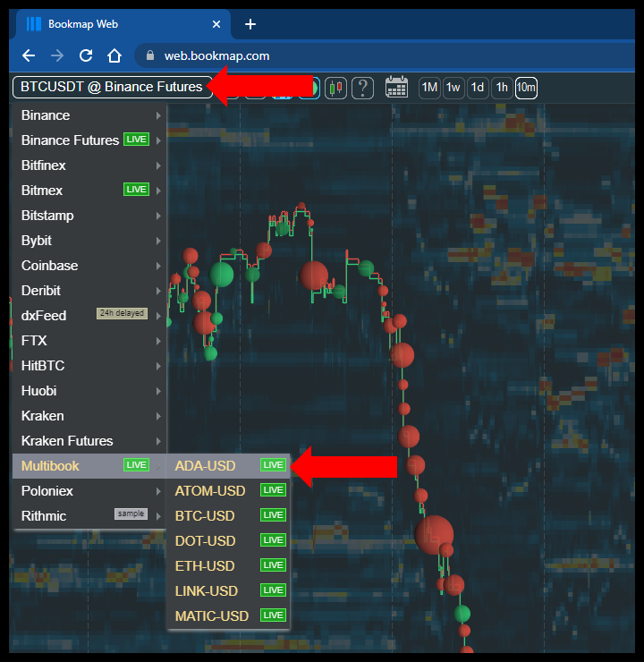Open the calendar date picker icon
Viewport: 644px width, 662px height.
(x=396, y=87)
